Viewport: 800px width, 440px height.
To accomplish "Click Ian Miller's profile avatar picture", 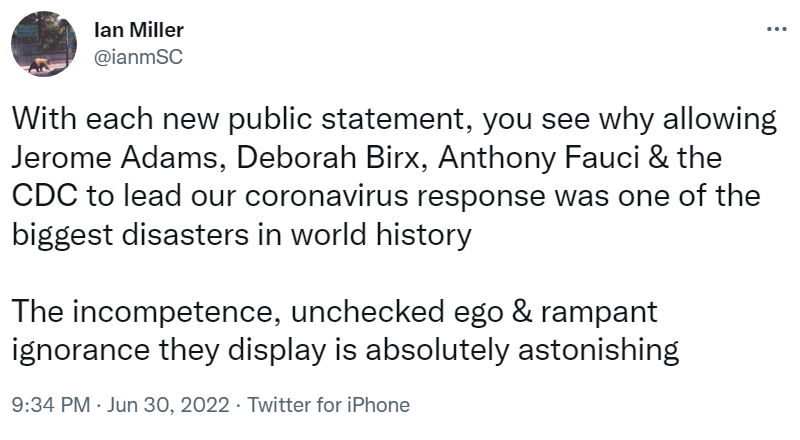I will point(44,46).
